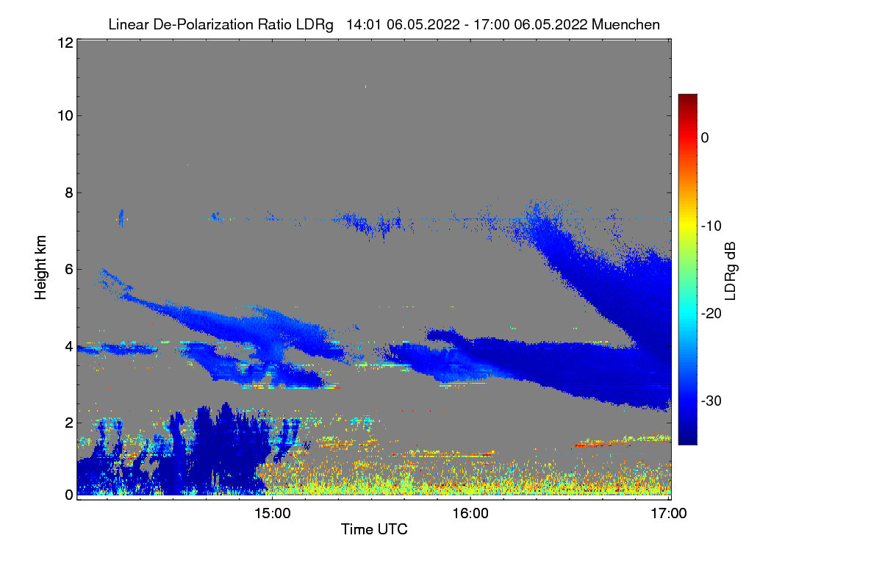
Task: Click the plot title 'Linear De-Polarization Ratio LDRg'
Action: pyautogui.click(x=220, y=25)
